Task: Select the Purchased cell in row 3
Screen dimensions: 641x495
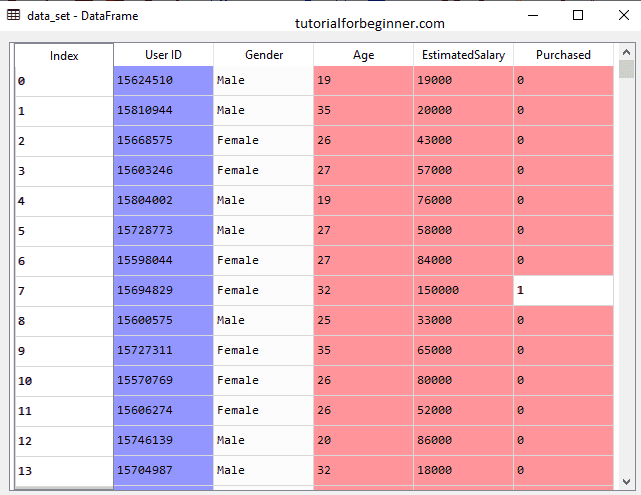Action: coord(563,170)
